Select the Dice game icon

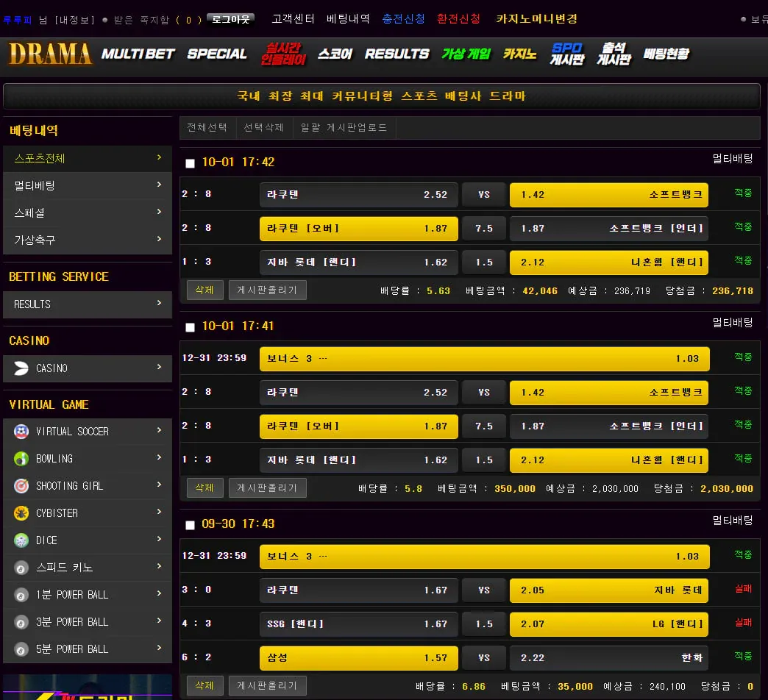click(21, 540)
